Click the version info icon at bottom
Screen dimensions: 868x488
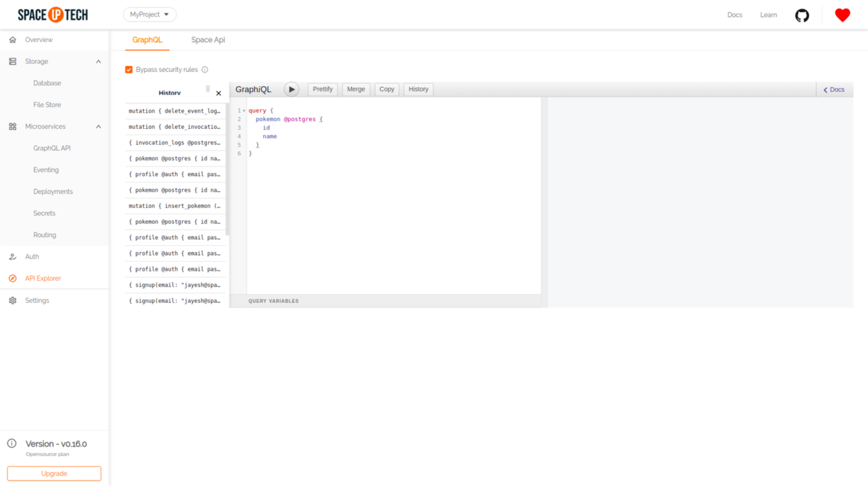click(x=12, y=444)
